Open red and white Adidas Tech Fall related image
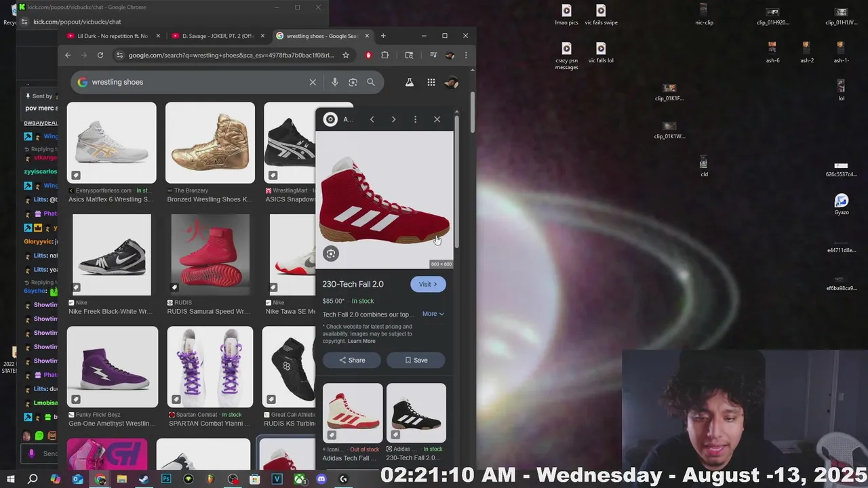The height and width of the screenshot is (488, 868). (353, 413)
